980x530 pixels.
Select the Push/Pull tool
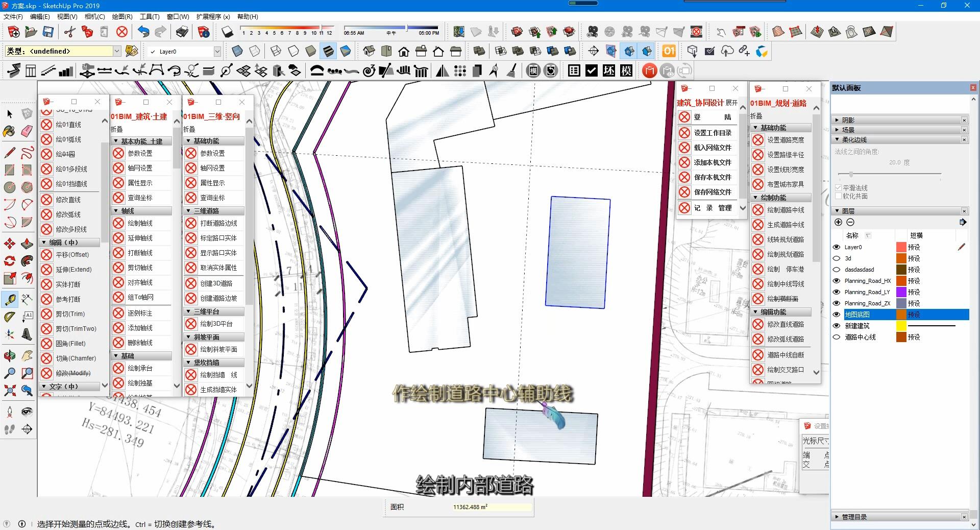pos(27,244)
